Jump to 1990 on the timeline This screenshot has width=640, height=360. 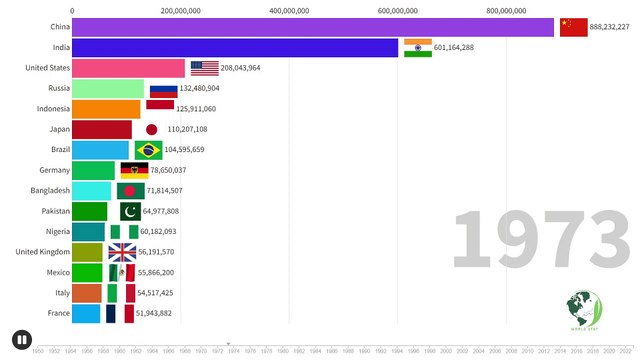coord(364,351)
